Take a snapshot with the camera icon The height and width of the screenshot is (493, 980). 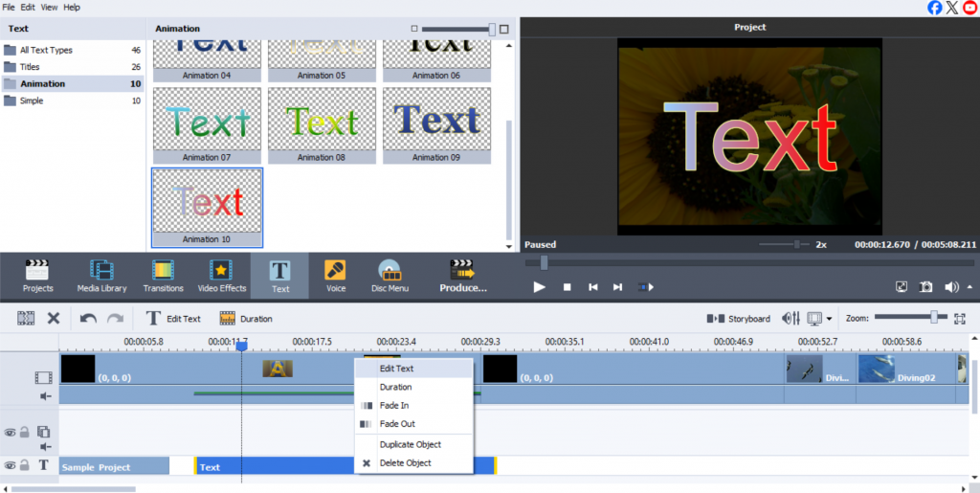925,286
